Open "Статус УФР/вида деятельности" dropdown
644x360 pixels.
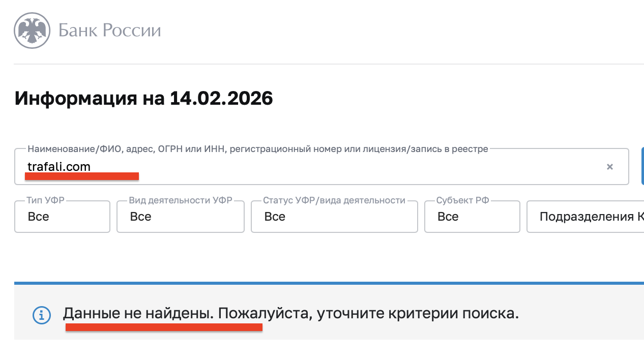[x=334, y=217]
